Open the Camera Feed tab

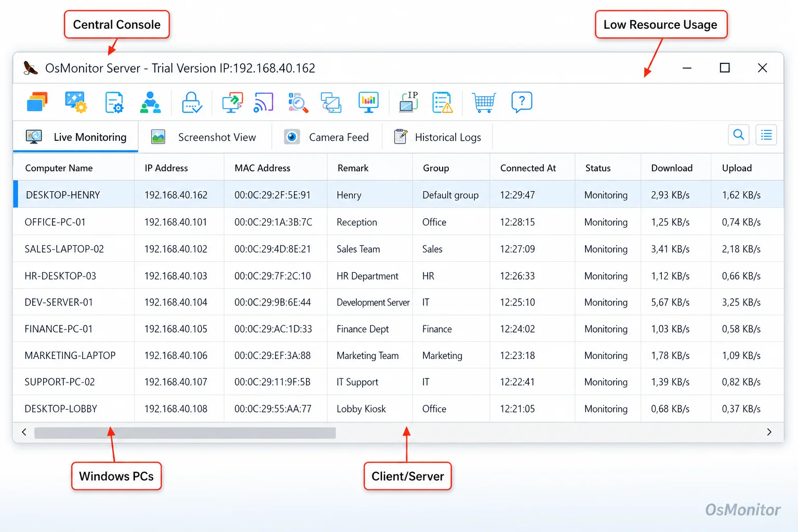(x=326, y=137)
